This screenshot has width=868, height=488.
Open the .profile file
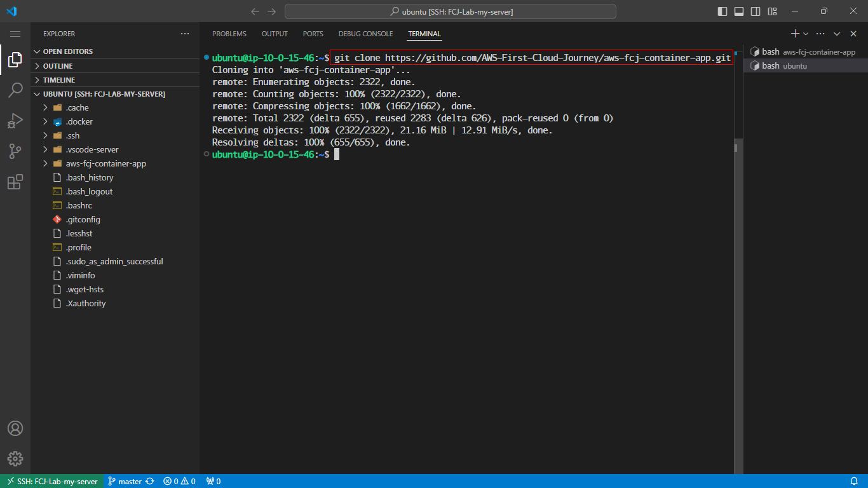(x=115, y=247)
